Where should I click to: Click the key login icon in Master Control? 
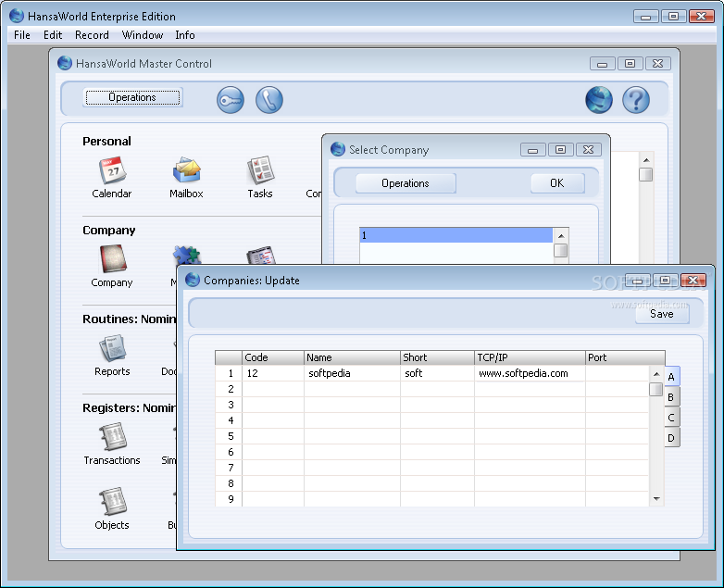coord(231,100)
